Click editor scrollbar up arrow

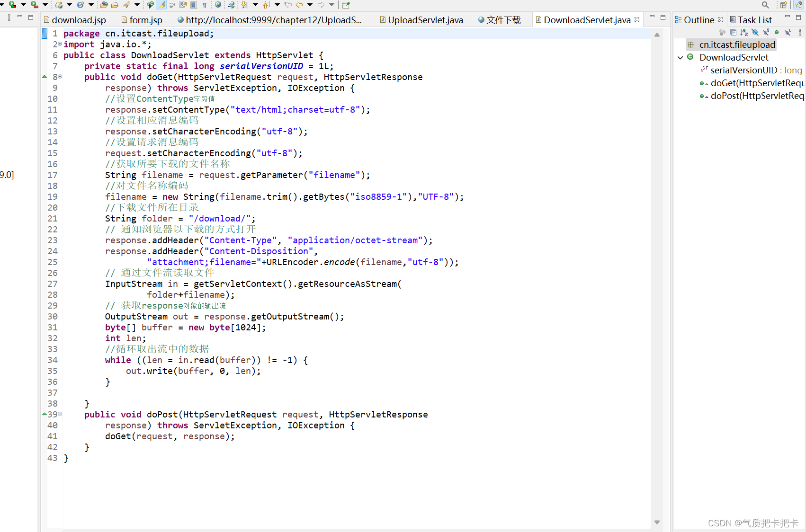point(657,35)
